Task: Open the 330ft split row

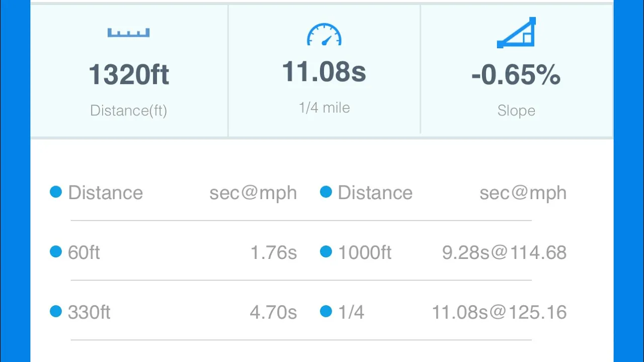Action: [x=174, y=312]
